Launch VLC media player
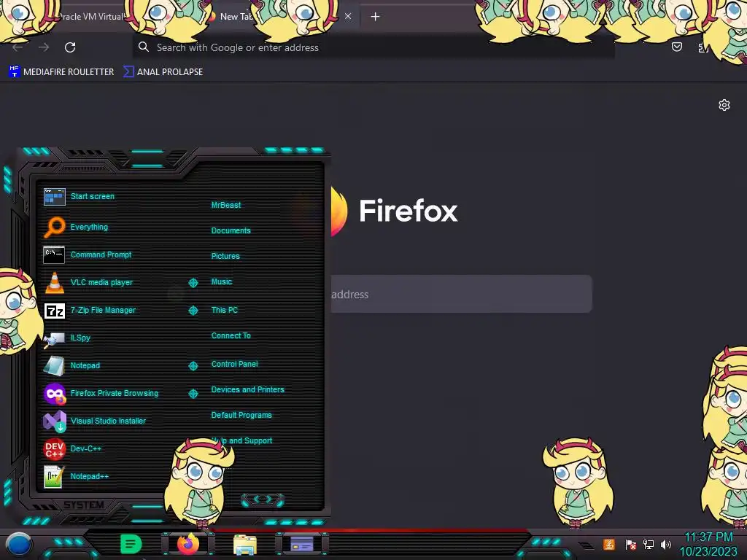Image resolution: width=747 pixels, height=560 pixels. click(88, 282)
